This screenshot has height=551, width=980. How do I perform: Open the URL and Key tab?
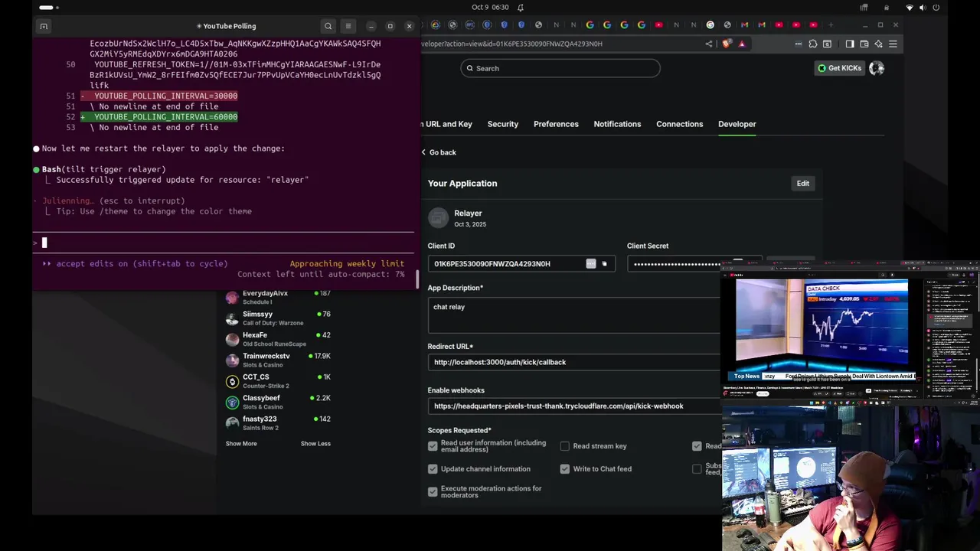[446, 124]
